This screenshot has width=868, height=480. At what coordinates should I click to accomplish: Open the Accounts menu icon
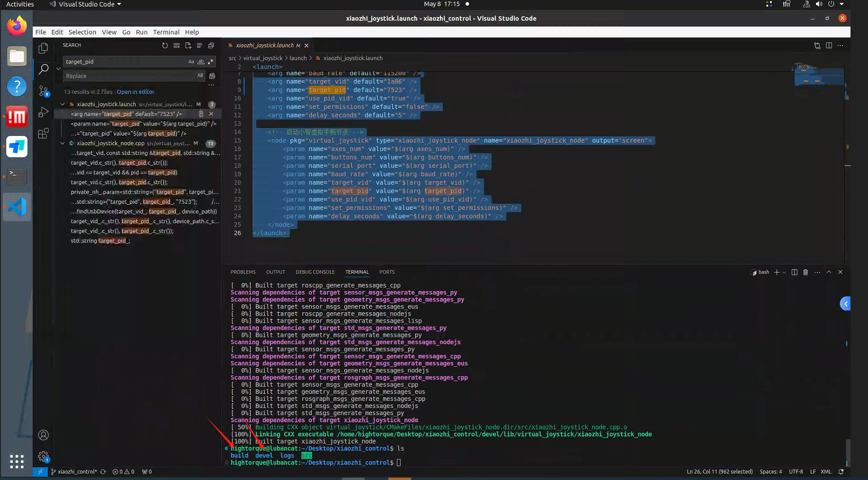click(x=44, y=435)
